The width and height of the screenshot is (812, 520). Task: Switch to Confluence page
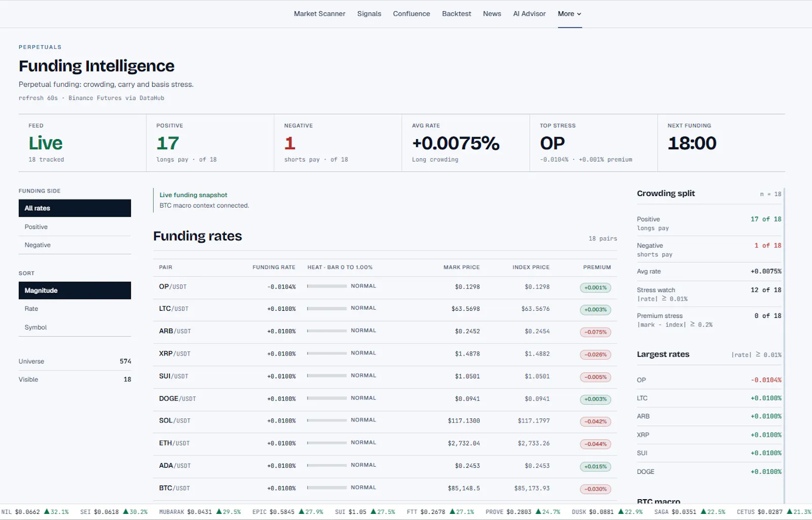411,14
